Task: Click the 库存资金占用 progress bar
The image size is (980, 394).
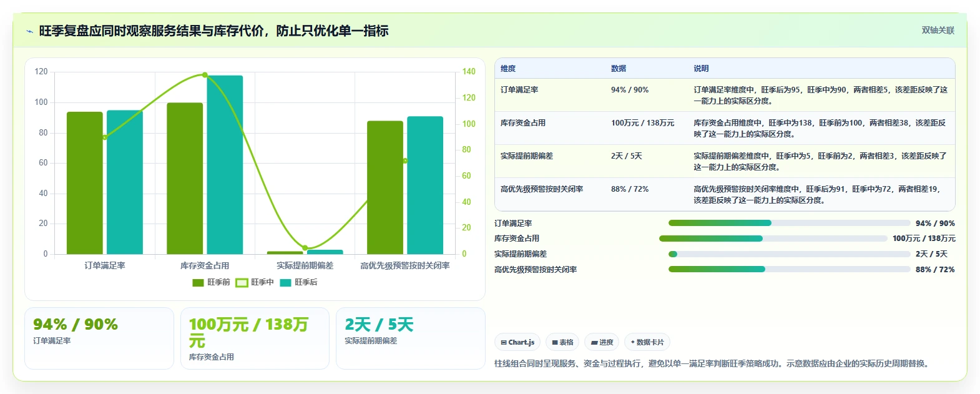Action: point(773,239)
